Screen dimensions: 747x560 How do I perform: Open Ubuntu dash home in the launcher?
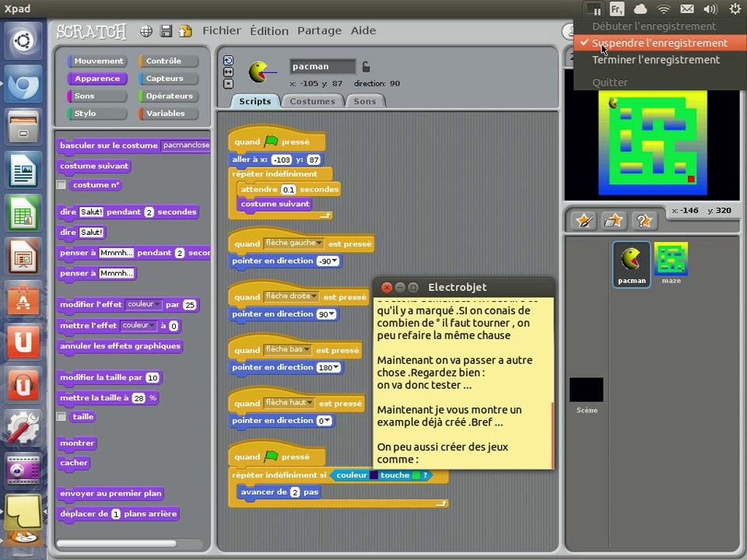[23, 41]
